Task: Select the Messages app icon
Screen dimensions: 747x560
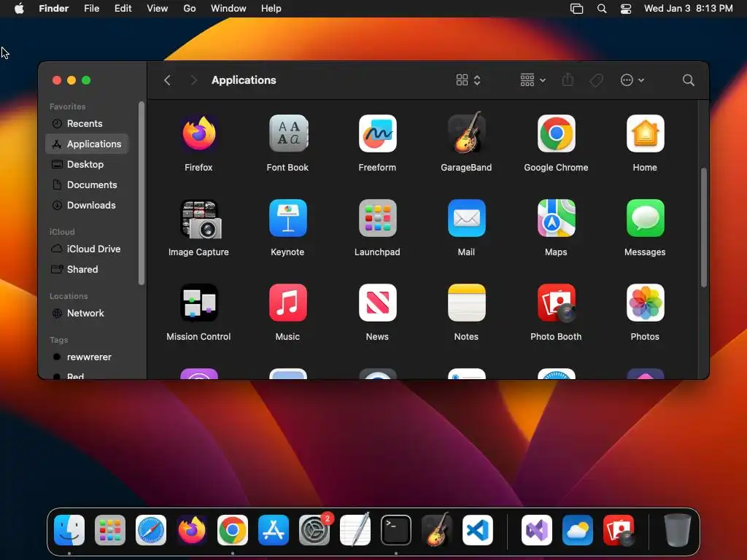Action: [x=645, y=218]
